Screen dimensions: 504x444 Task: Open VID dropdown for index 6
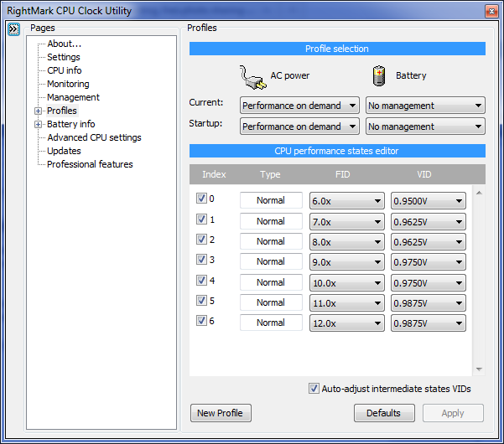coord(429,323)
